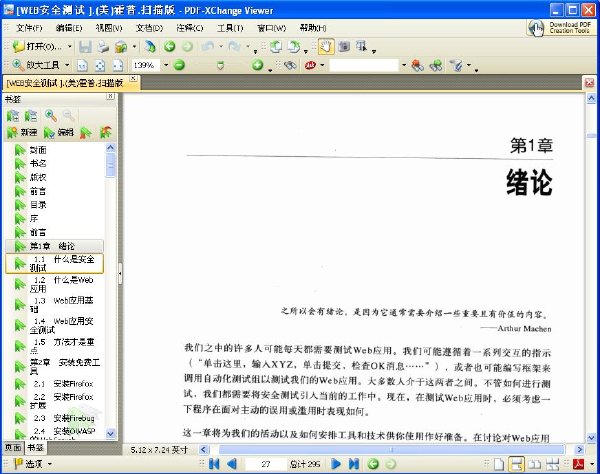Open the 工具(T) menu
The height and width of the screenshot is (474, 600).
coord(230,28)
